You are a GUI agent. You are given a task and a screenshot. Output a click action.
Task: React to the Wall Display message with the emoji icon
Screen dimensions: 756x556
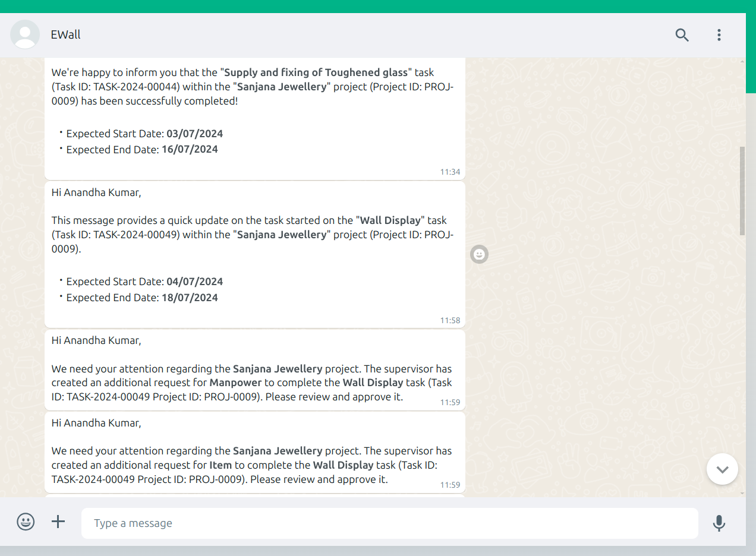click(x=479, y=254)
